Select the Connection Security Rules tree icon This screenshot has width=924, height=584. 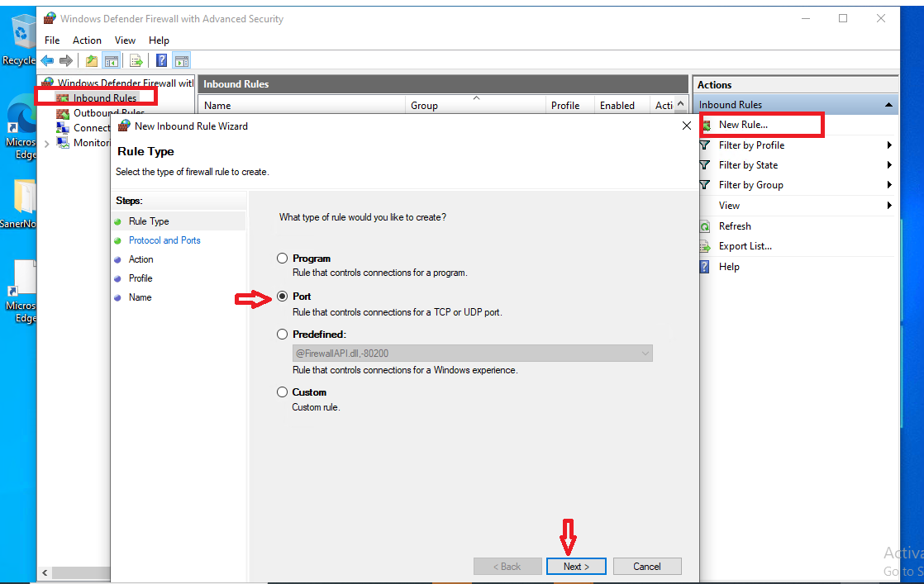coord(63,128)
